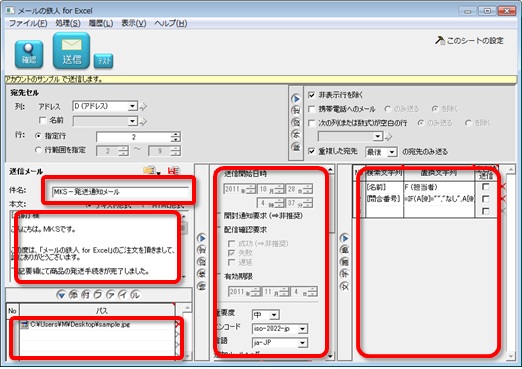Click scroll-down arrow of replacement table panel
The width and height of the screenshot is (522, 369).
[x=511, y=356]
